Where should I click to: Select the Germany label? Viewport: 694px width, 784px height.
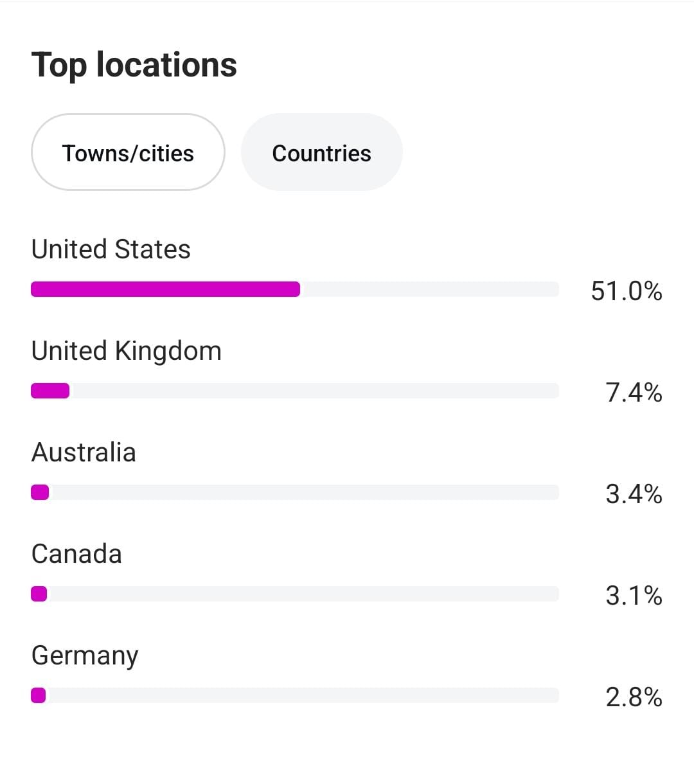pyautogui.click(x=85, y=655)
